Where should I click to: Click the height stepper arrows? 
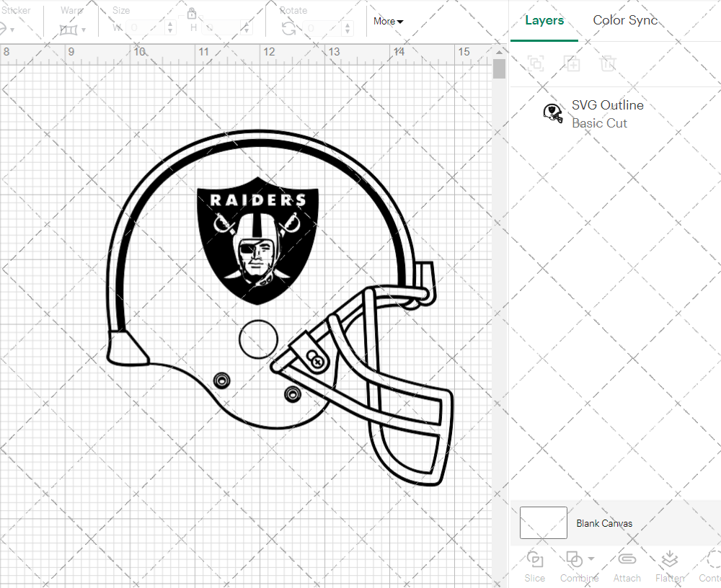coord(247,28)
